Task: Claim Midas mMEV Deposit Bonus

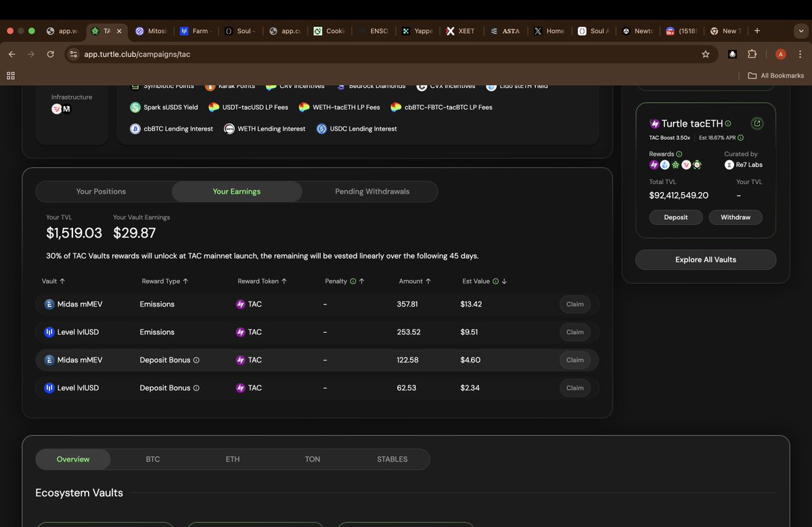Action: 575,360
